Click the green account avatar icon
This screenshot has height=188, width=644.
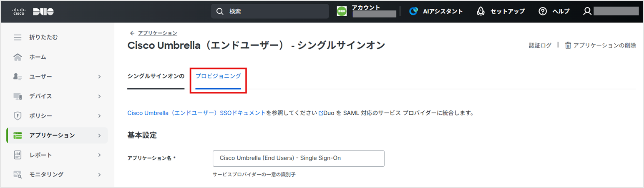[x=342, y=11]
